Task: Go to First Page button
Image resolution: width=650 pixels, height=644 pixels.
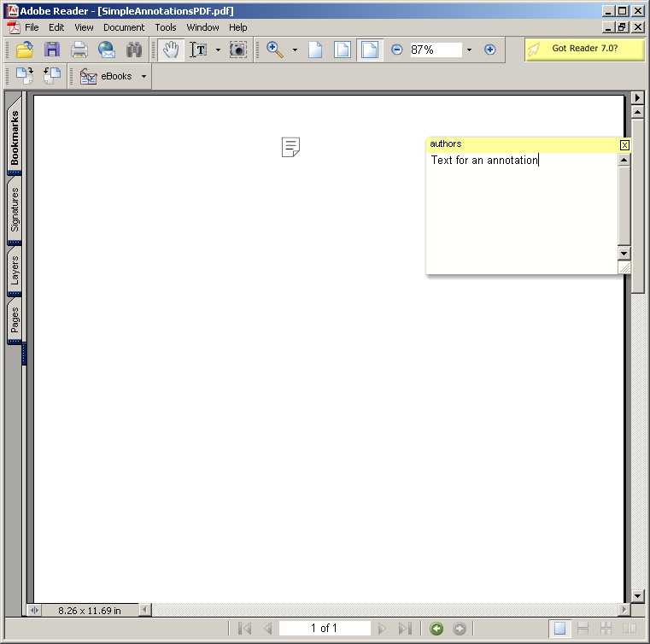Action: 244,629
